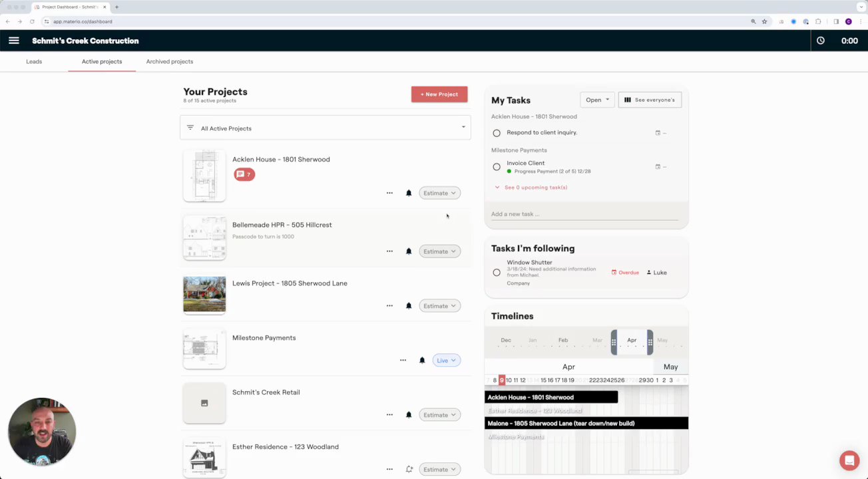Mark Invoice Client task complete
Viewport: 868px width, 479px height.
pos(497,167)
